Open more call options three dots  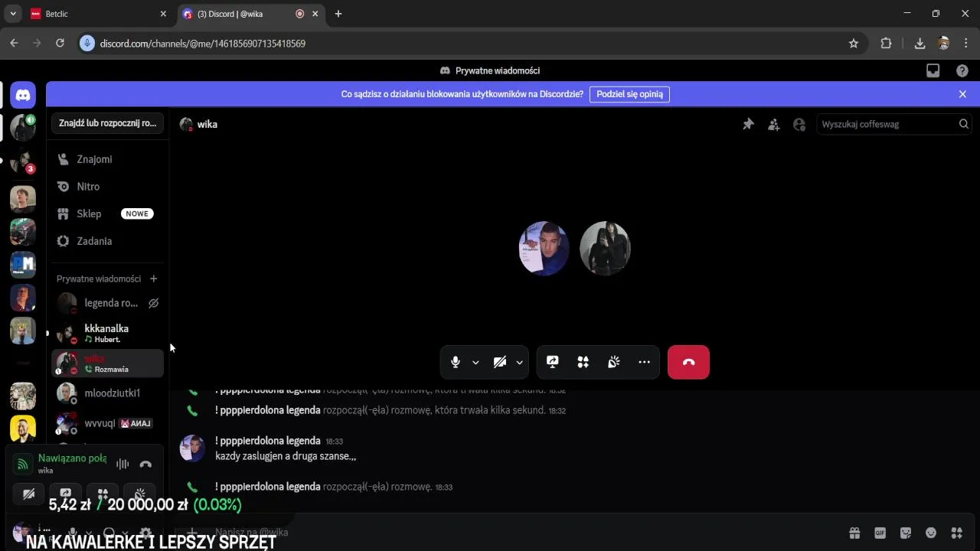tap(645, 362)
